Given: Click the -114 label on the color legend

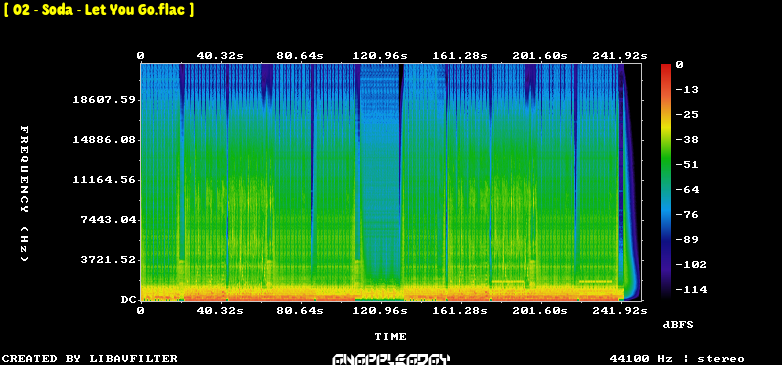Looking at the screenshot, I should [x=691, y=289].
